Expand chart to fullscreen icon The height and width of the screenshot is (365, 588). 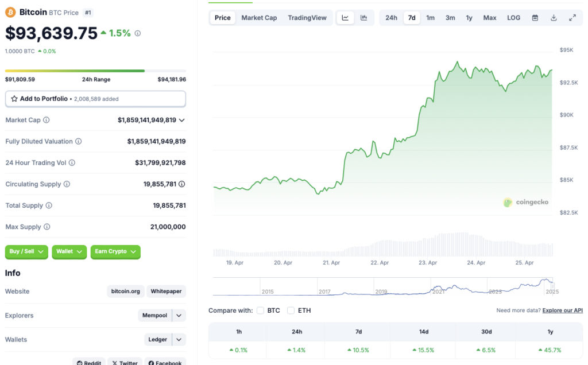point(572,18)
